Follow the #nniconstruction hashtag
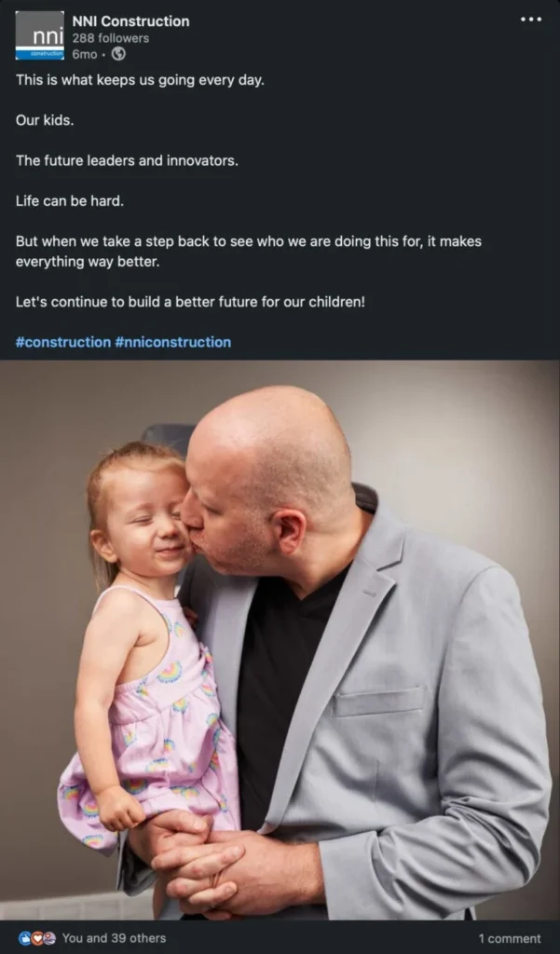The image size is (560, 954). [173, 342]
